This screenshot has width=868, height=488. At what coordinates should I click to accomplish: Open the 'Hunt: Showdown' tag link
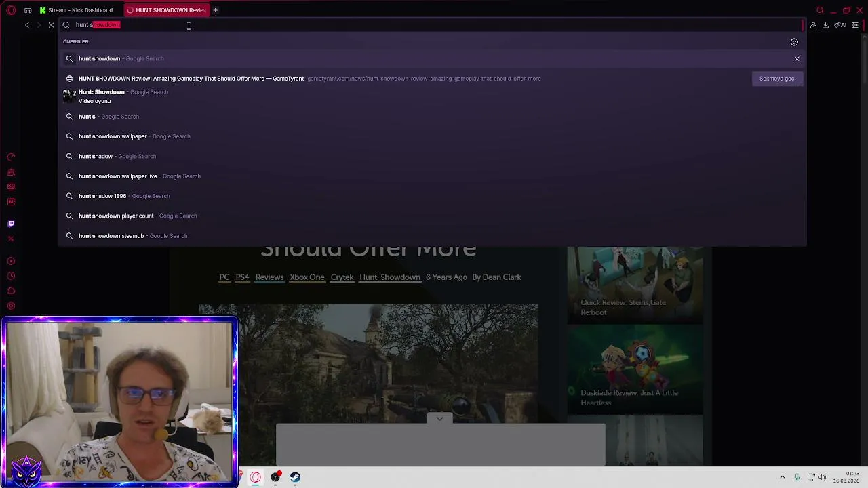pos(390,277)
